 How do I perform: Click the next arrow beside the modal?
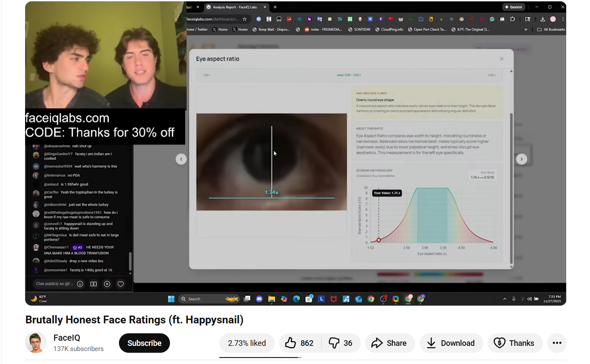521,159
